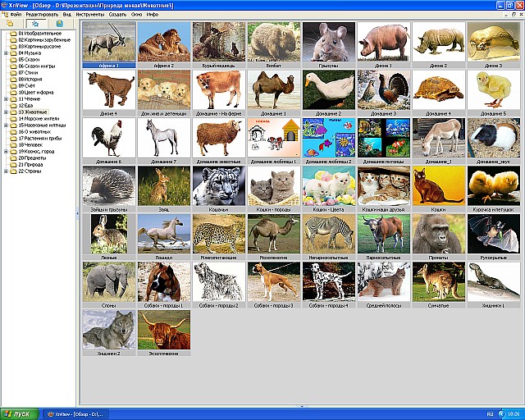Click the left panel splitter collapse handle
The height and width of the screenshot is (420, 525).
(77, 213)
